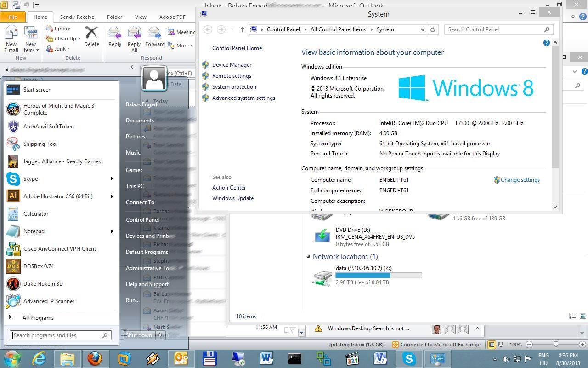Open help icon in System window
The height and width of the screenshot is (368, 588).
[x=546, y=43]
